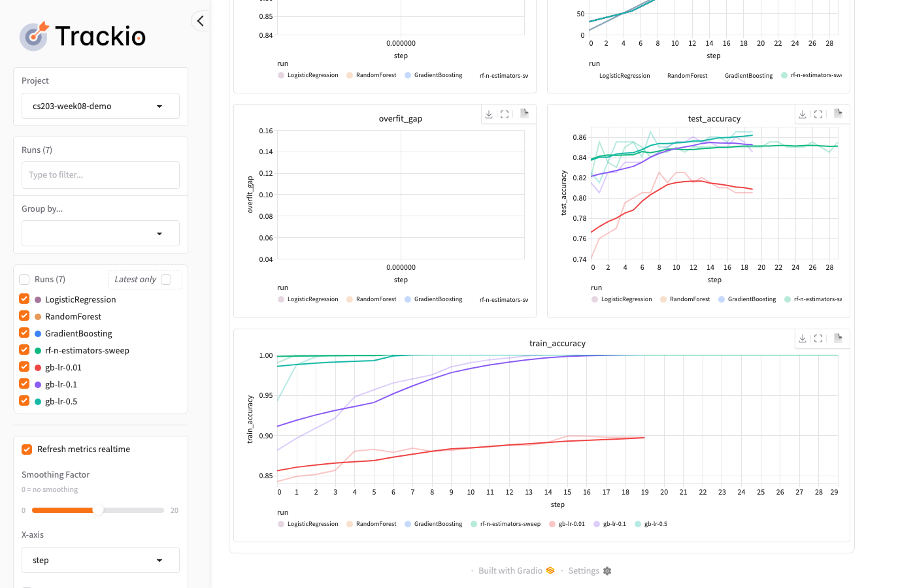Screen dimensions: 915x588
Task: Open the Project dropdown cs203-week08-demo
Action: [x=100, y=106]
